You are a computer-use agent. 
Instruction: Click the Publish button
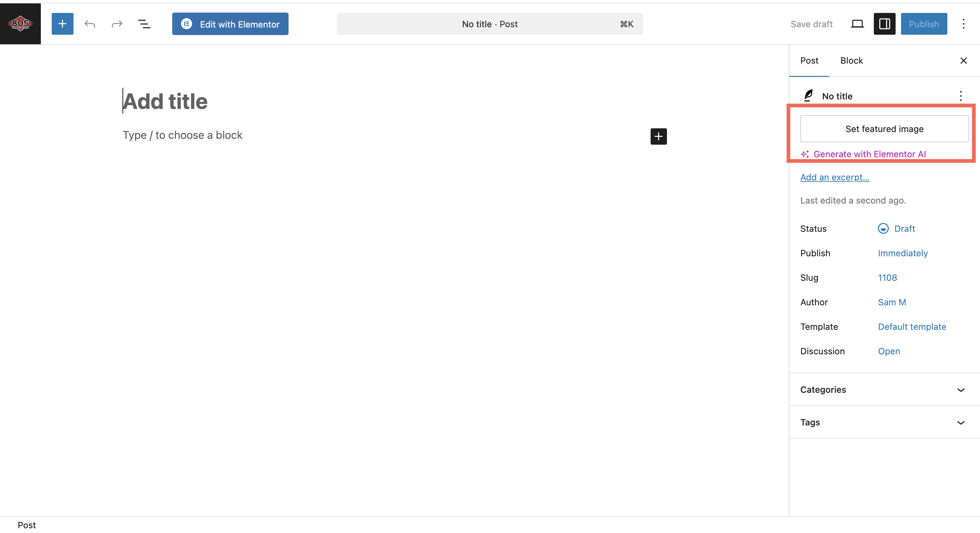pyautogui.click(x=924, y=24)
